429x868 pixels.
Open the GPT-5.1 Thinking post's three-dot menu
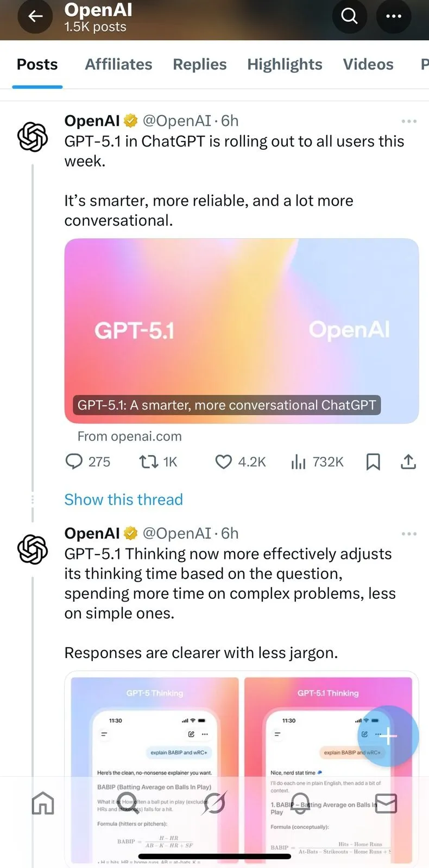409,534
